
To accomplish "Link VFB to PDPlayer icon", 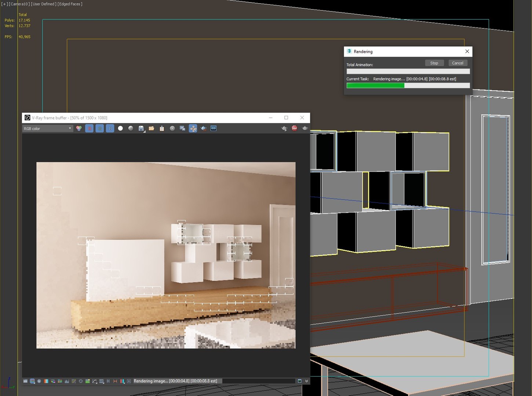I will point(214,128).
